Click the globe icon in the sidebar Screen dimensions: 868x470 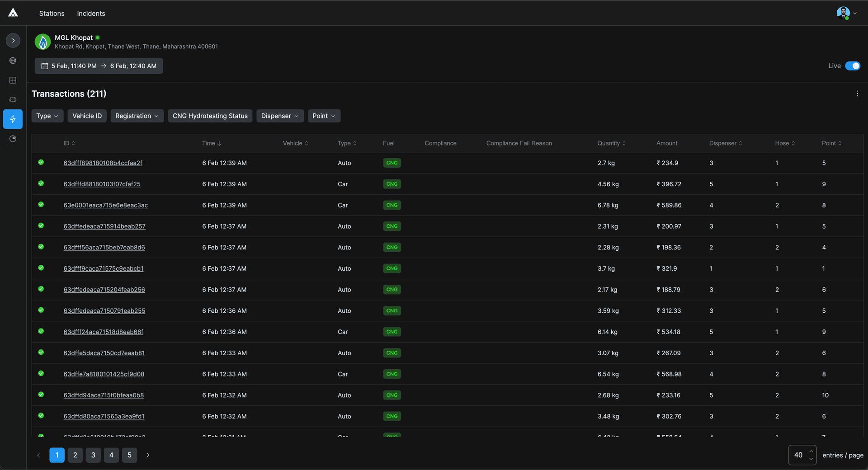pos(13,61)
